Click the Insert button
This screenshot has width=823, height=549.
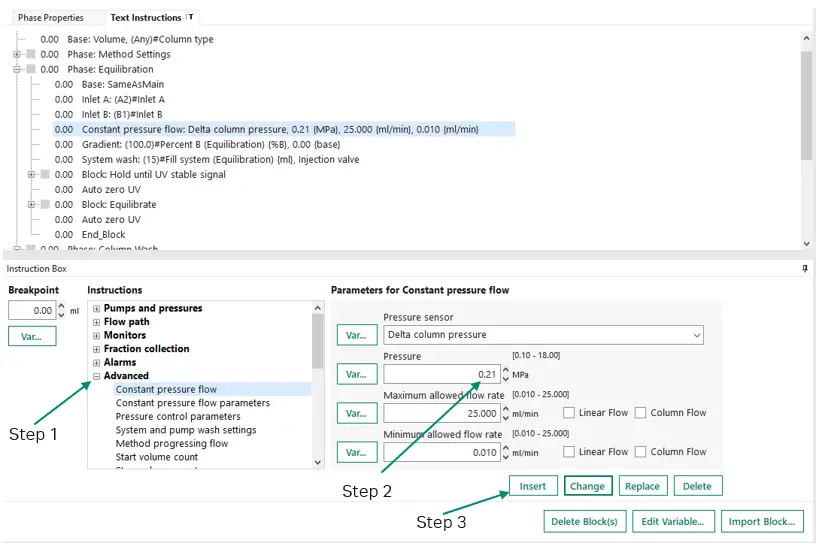coord(533,486)
